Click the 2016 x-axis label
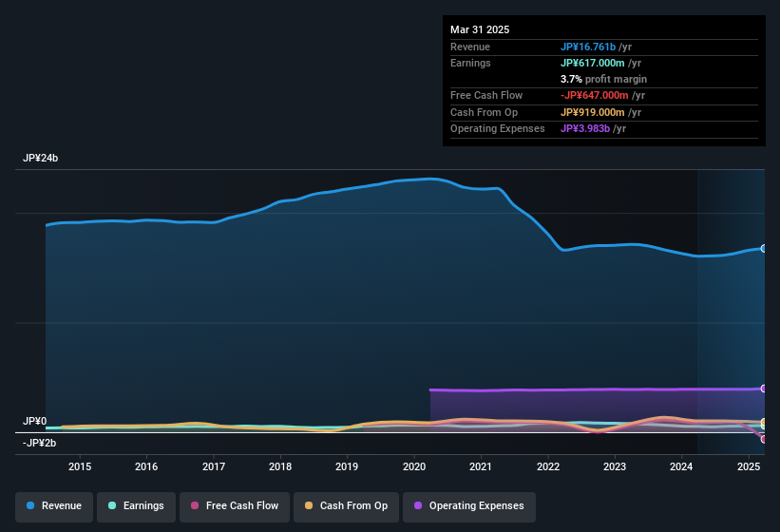 [146, 466]
